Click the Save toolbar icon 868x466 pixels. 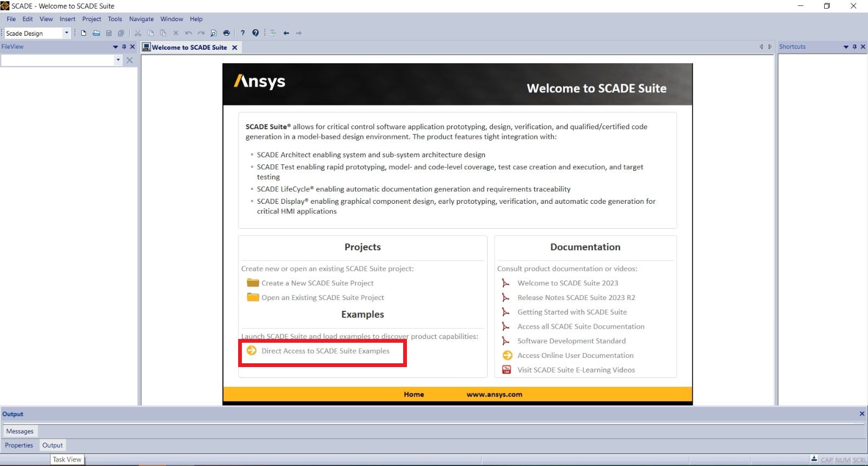tap(109, 33)
